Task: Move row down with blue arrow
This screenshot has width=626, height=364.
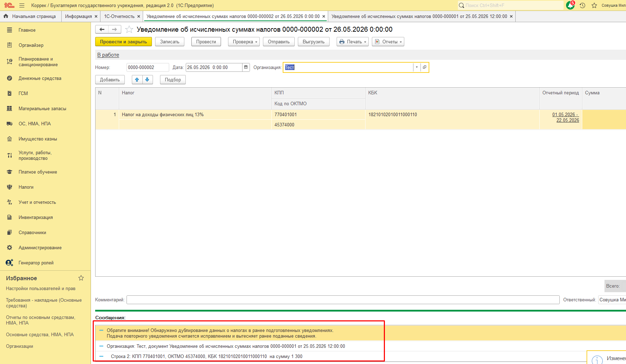Action: pyautogui.click(x=147, y=80)
